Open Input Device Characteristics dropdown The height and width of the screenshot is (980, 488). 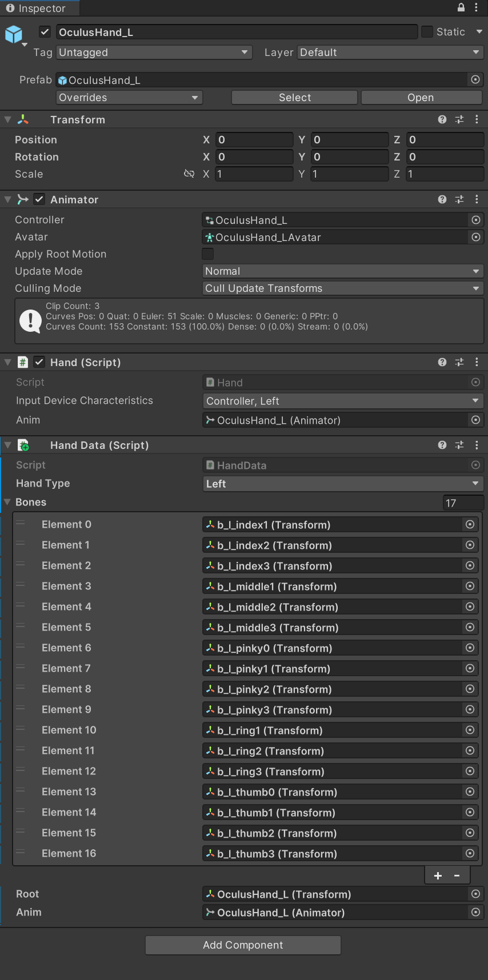tap(343, 401)
